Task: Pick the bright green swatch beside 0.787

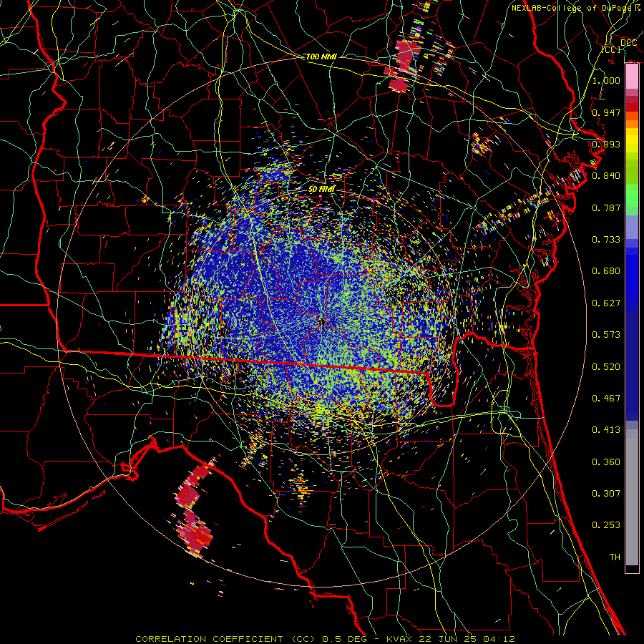Action: [x=632, y=196]
